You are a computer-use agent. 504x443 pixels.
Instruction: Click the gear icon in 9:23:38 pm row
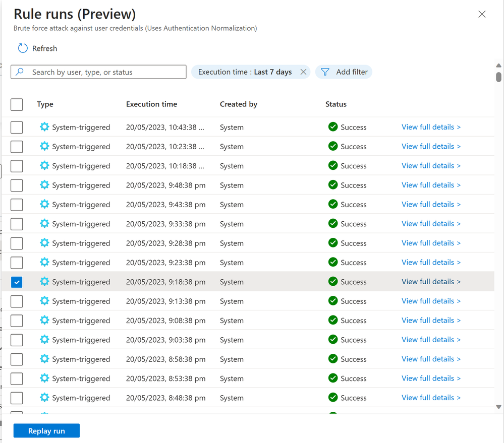tap(44, 262)
